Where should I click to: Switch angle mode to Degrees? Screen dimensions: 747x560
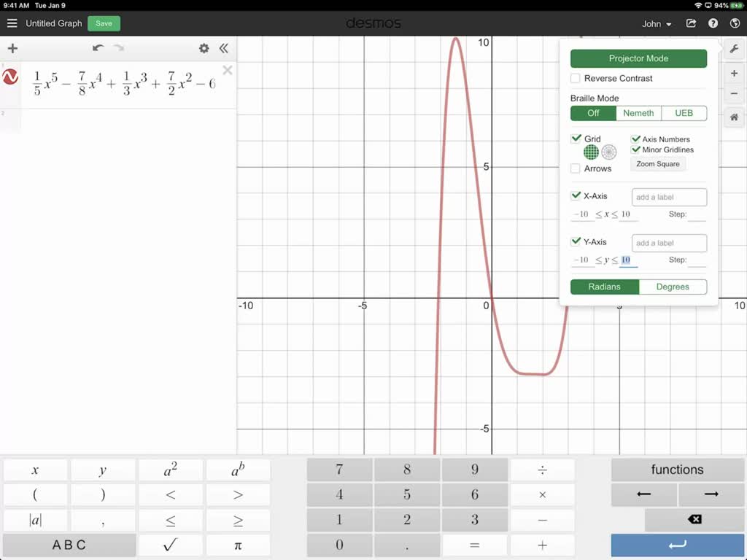coord(672,287)
